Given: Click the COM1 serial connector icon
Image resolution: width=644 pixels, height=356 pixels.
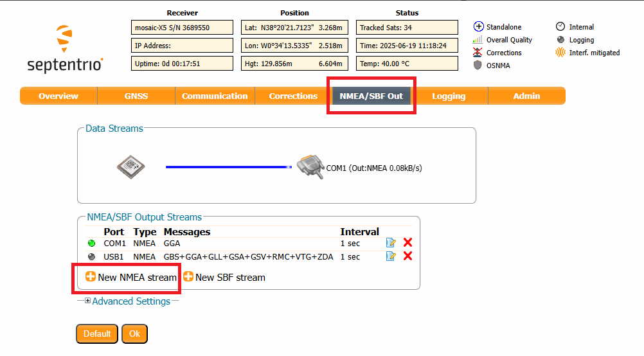Looking at the screenshot, I should (310, 166).
